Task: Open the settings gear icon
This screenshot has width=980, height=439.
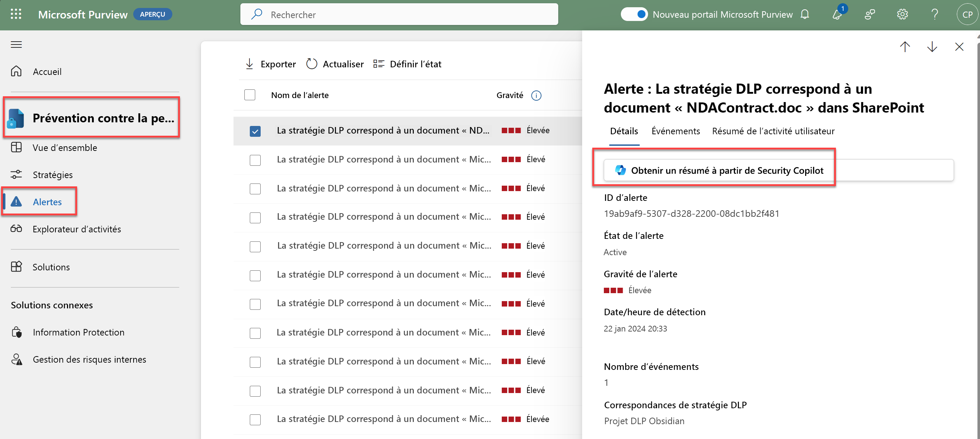Action: pos(902,14)
